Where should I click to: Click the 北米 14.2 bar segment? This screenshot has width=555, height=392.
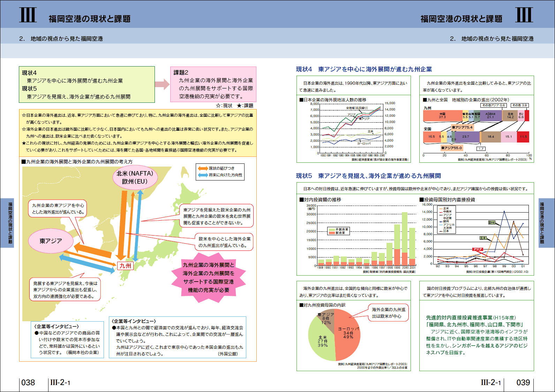[510, 115]
